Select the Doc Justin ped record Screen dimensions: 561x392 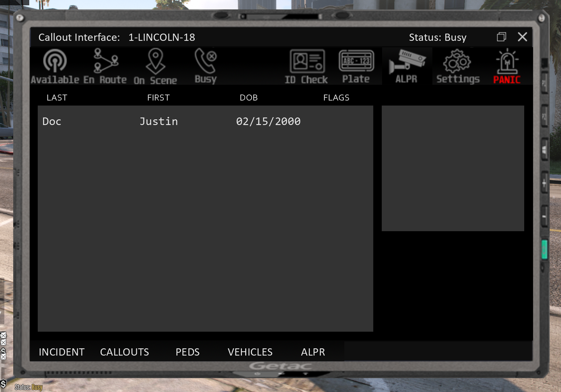(171, 122)
